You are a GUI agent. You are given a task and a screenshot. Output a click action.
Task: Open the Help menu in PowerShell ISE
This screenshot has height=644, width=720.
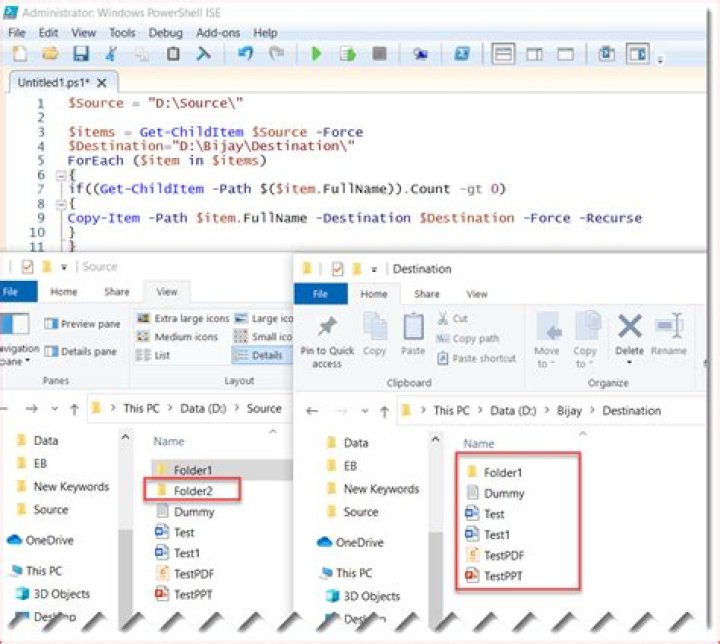[x=265, y=33]
